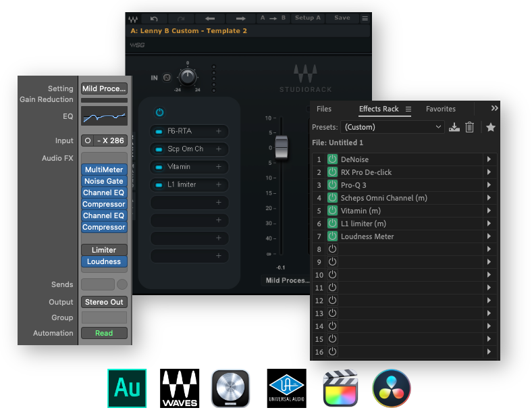Click plus icon on Scp Om Ch slot
Image resolution: width=532 pixels, height=410 pixels.
[219, 149]
